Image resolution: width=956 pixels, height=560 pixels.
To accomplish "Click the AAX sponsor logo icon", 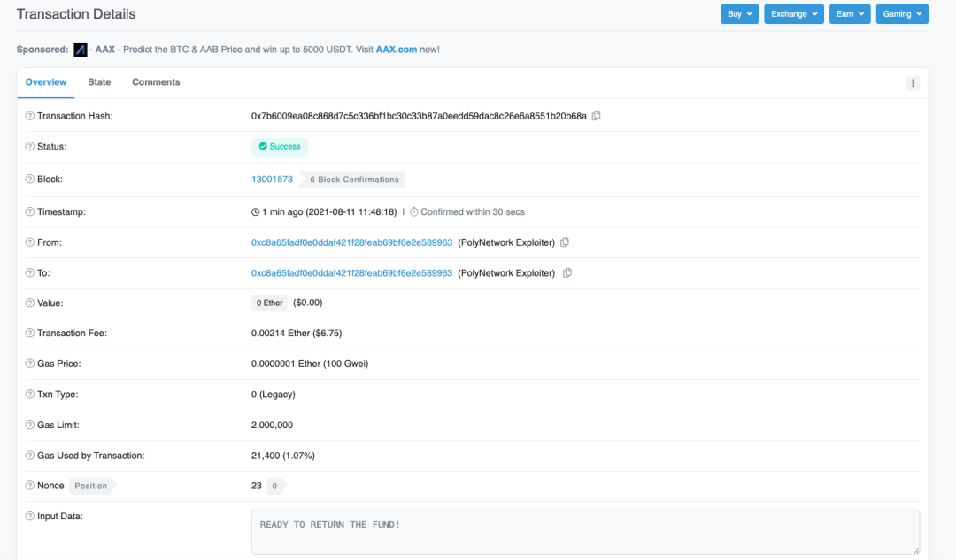I will pyautogui.click(x=81, y=50).
